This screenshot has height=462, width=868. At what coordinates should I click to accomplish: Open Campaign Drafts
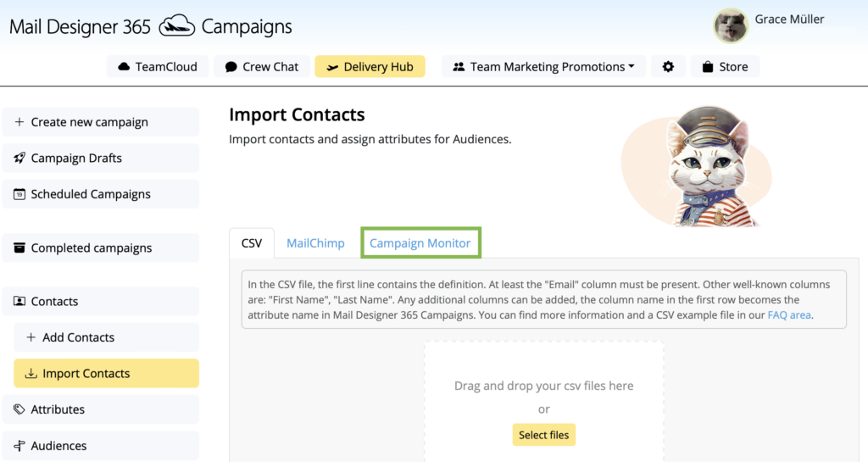tap(101, 158)
